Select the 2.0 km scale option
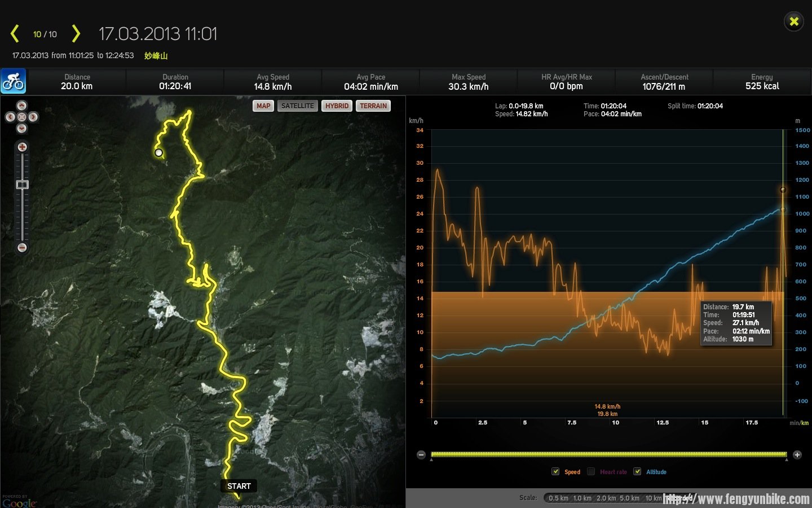 point(606,498)
